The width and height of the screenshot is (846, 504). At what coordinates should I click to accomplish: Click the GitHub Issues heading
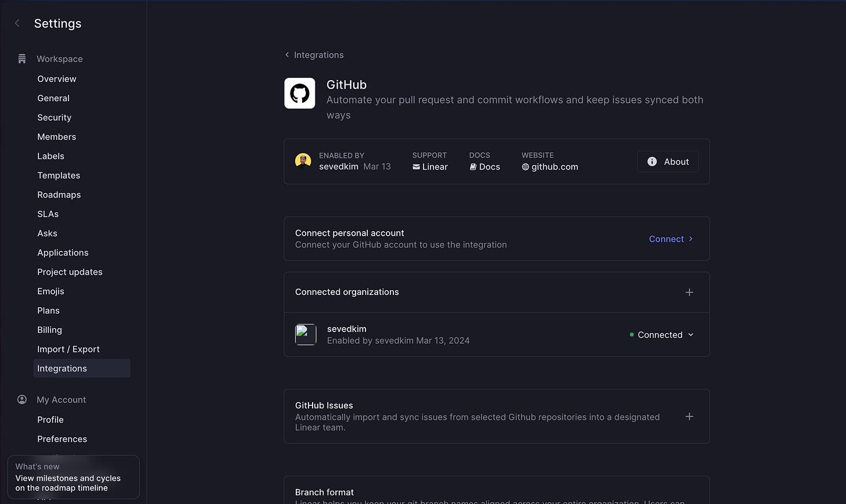click(x=324, y=405)
